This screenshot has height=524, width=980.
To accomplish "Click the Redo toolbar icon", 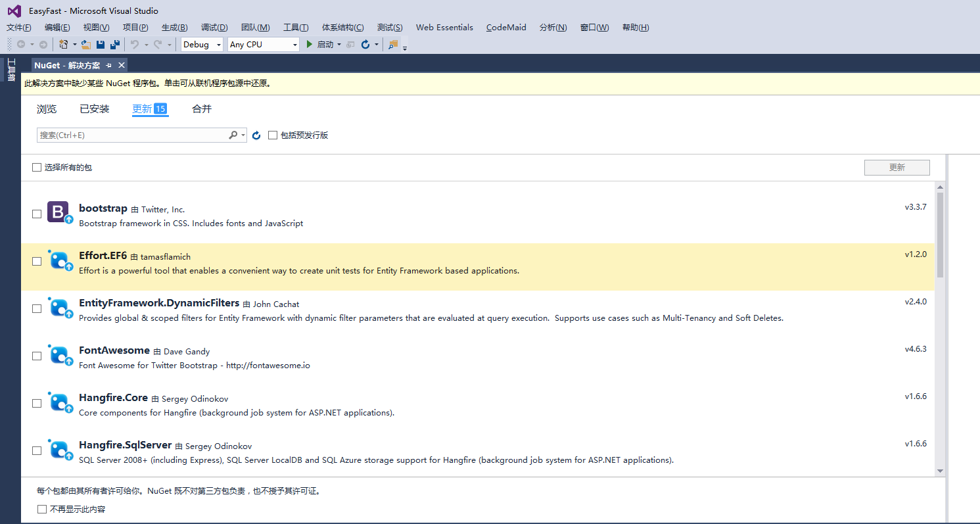I will click(x=158, y=45).
